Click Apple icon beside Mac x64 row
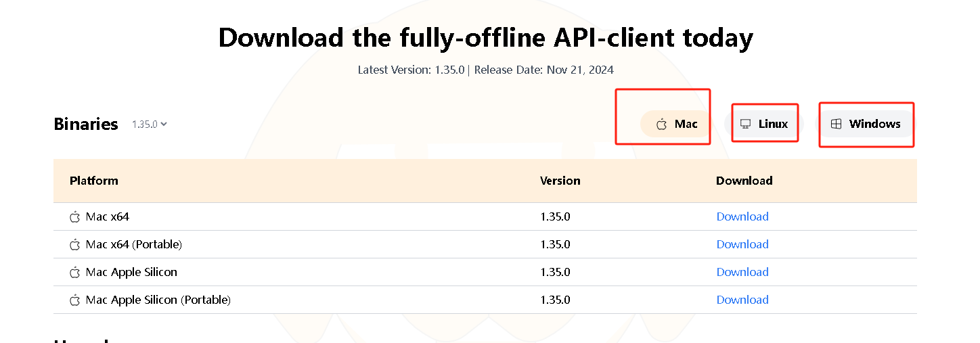This screenshot has width=980, height=343. pos(75,217)
